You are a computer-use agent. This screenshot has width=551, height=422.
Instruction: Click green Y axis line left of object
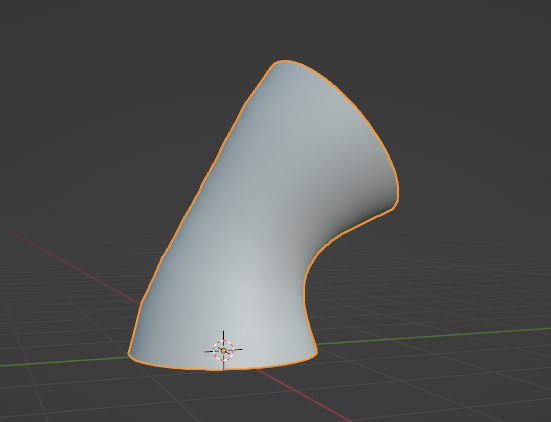click(x=63, y=362)
